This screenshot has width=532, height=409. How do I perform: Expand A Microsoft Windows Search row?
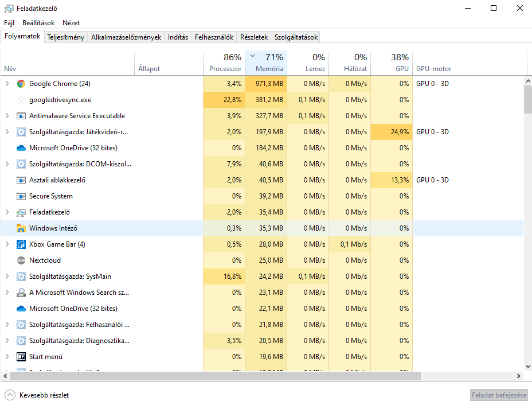click(x=7, y=292)
